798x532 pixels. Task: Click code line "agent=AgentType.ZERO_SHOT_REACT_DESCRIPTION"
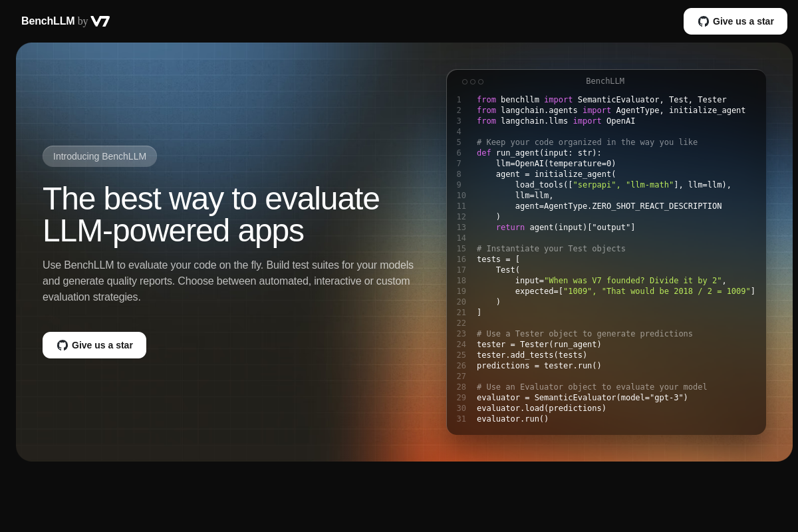pyautogui.click(x=618, y=206)
